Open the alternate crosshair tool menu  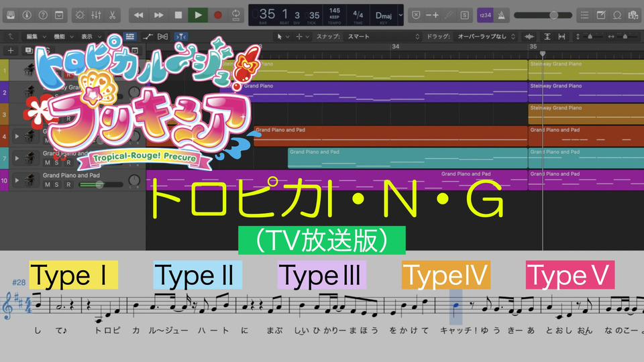(303, 36)
